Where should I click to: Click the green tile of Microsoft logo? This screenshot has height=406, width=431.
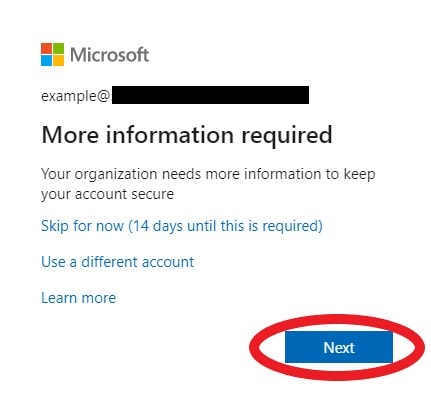58,48
